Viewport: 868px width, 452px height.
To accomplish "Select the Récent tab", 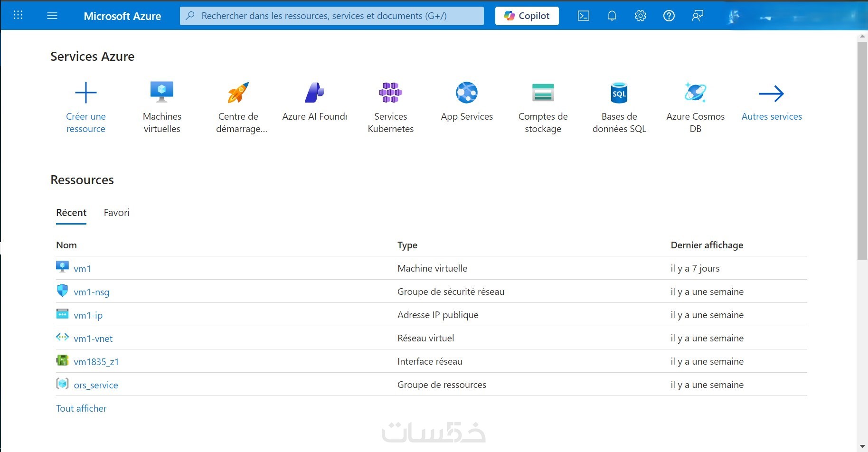I will pos(71,213).
